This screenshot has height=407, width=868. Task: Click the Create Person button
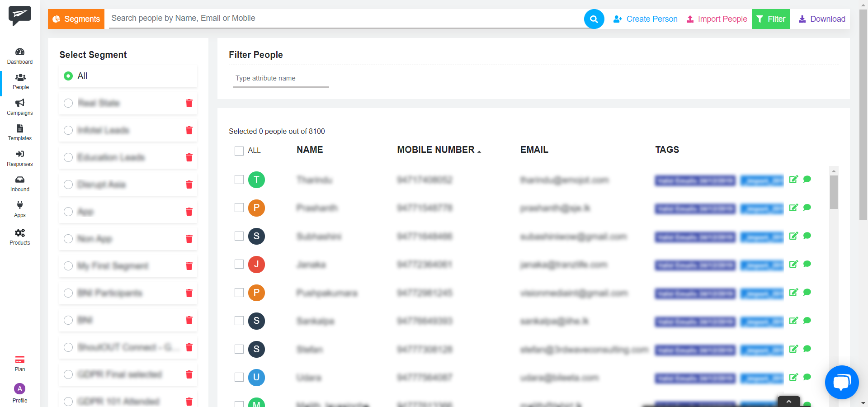coord(645,19)
